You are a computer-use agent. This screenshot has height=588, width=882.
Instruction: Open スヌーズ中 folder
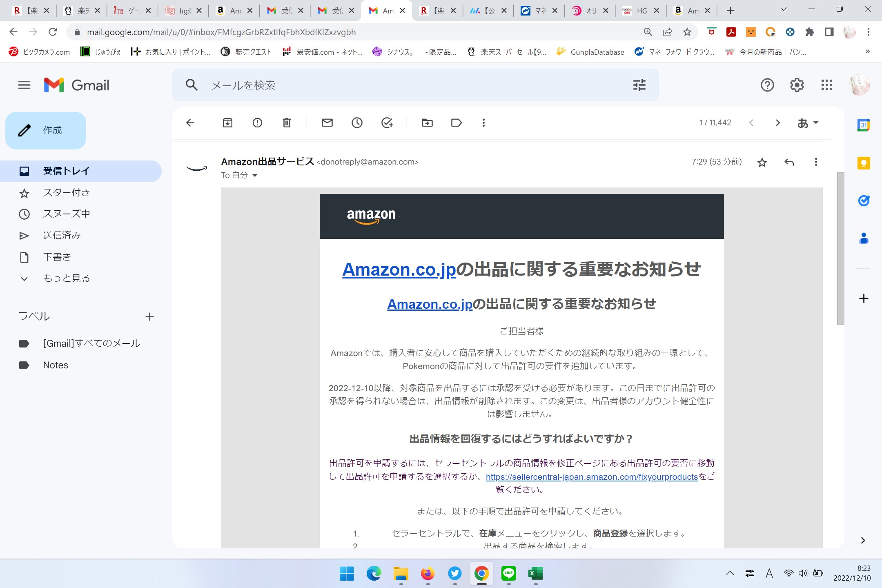pos(81,214)
